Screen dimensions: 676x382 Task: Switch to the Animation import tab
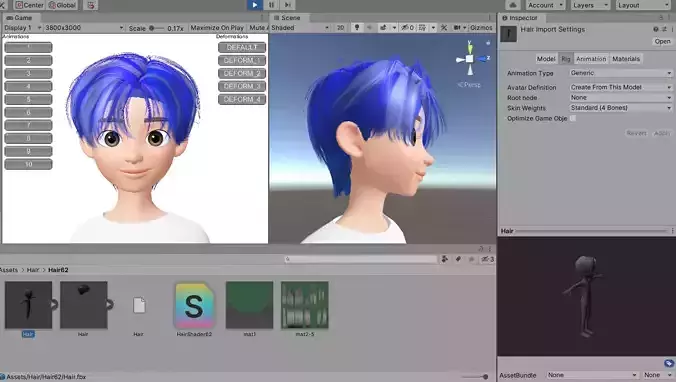click(x=591, y=59)
